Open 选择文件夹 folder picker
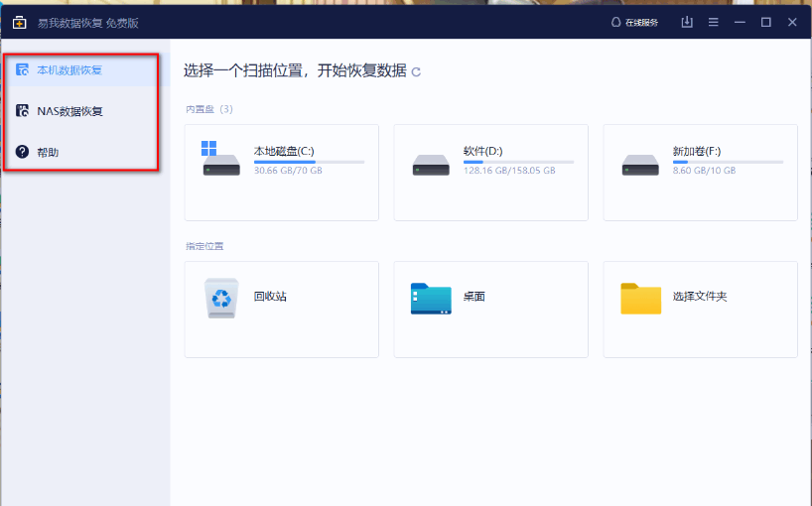Screen dimensions: 812x506 [x=700, y=310]
